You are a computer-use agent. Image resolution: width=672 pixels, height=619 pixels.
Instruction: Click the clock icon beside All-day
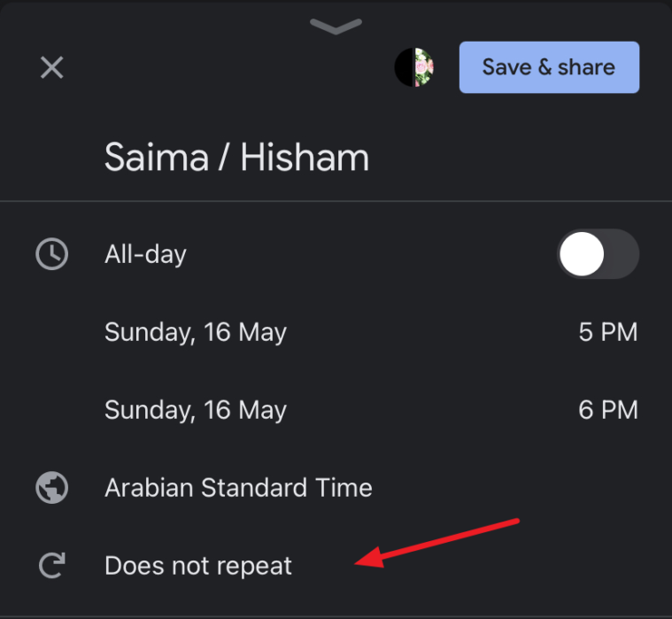52,254
